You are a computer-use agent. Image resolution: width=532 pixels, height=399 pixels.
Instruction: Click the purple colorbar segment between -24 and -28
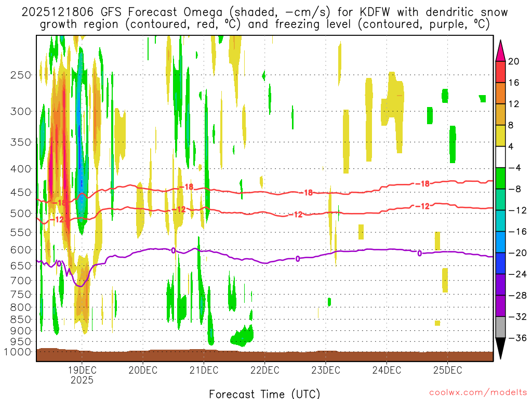500,285
